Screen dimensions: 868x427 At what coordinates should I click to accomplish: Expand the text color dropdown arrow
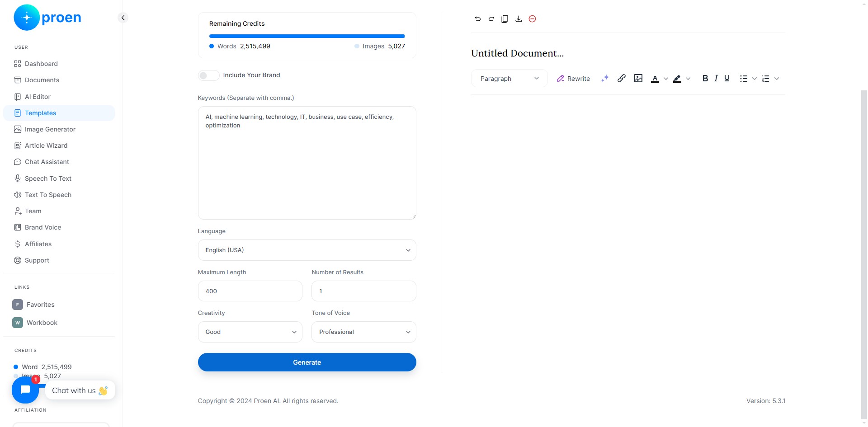click(x=666, y=79)
